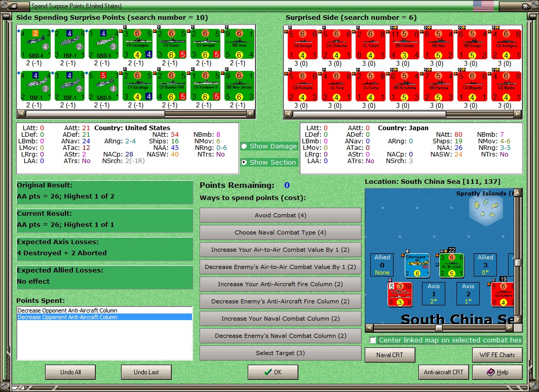
Task: Select the CA Ashigara ship counter
Action: pos(507,45)
